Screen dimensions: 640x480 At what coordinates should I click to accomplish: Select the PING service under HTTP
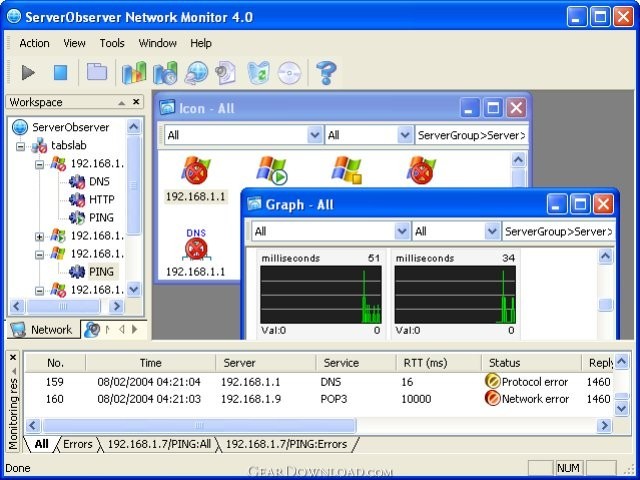tap(101, 218)
